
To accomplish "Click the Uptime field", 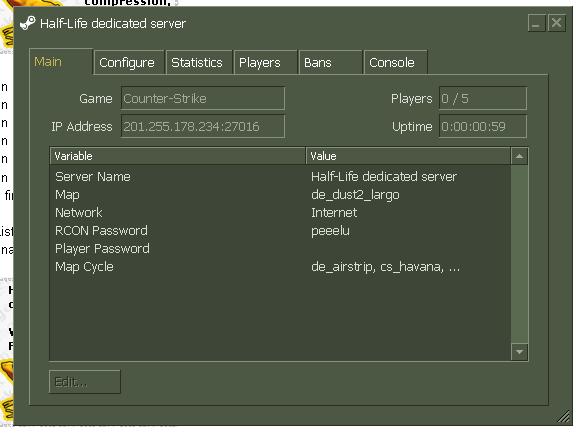I will 483,126.
